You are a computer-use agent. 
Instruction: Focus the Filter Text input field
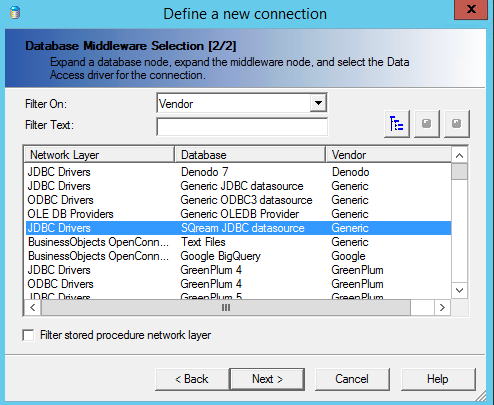click(242, 127)
